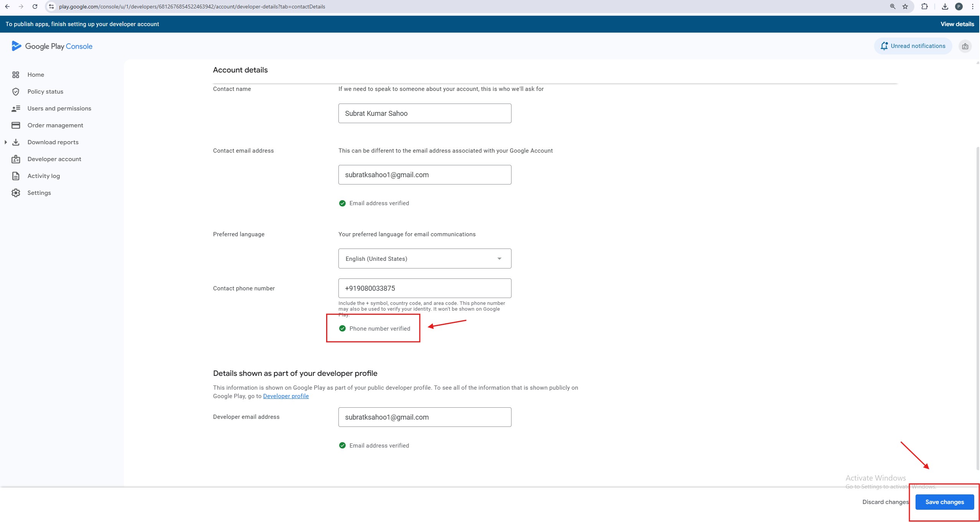Click the Save changes button
This screenshot has width=980, height=522.
944,502
